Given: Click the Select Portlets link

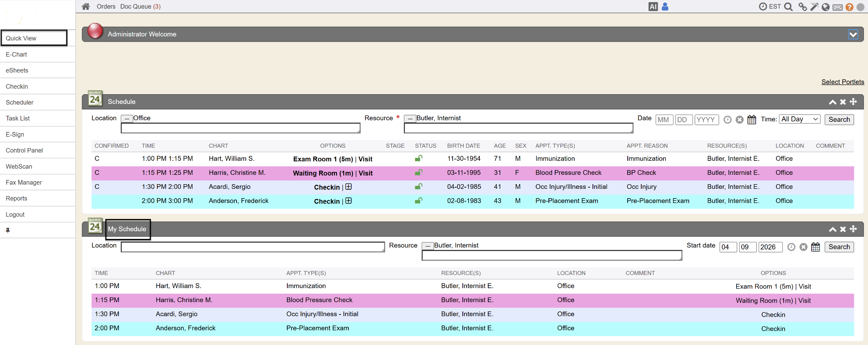Looking at the screenshot, I should 842,82.
